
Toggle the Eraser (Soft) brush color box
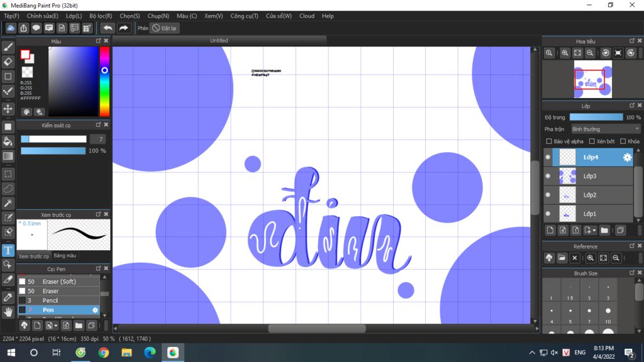pos(22,282)
